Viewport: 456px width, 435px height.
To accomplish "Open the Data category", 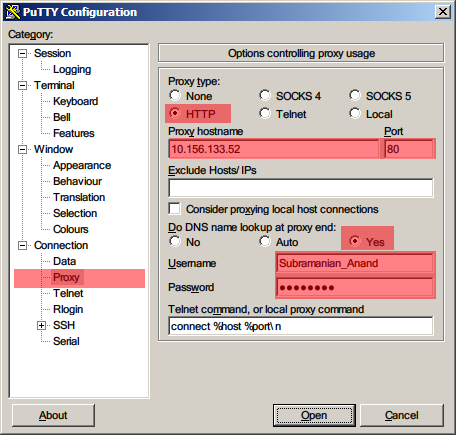I will pos(64,261).
